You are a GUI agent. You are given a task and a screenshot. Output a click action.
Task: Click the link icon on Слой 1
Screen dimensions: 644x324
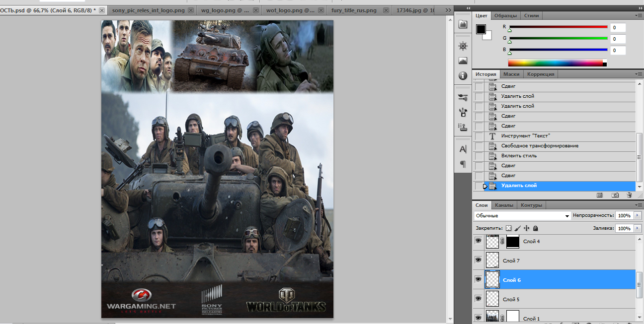click(502, 318)
